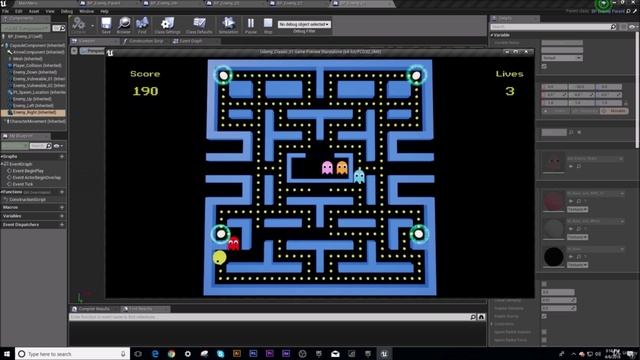Open the Asset menu
Image resolution: width=640 pixels, height=360 pixels.
34,11
